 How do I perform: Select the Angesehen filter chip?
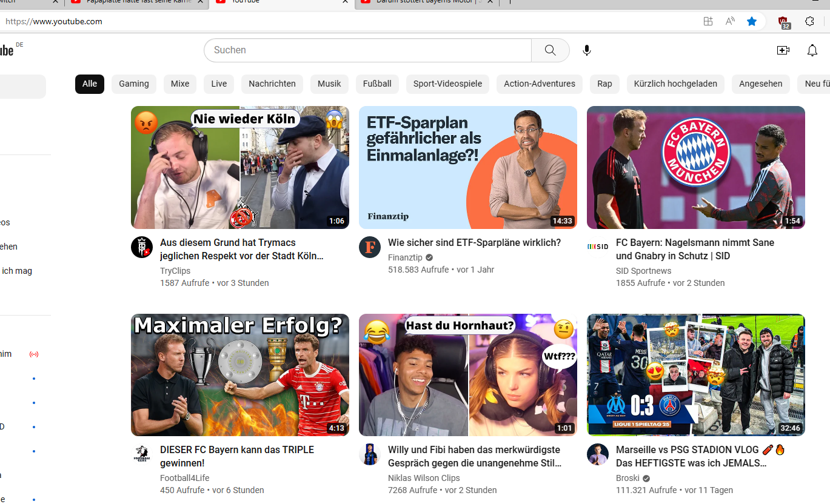click(761, 84)
